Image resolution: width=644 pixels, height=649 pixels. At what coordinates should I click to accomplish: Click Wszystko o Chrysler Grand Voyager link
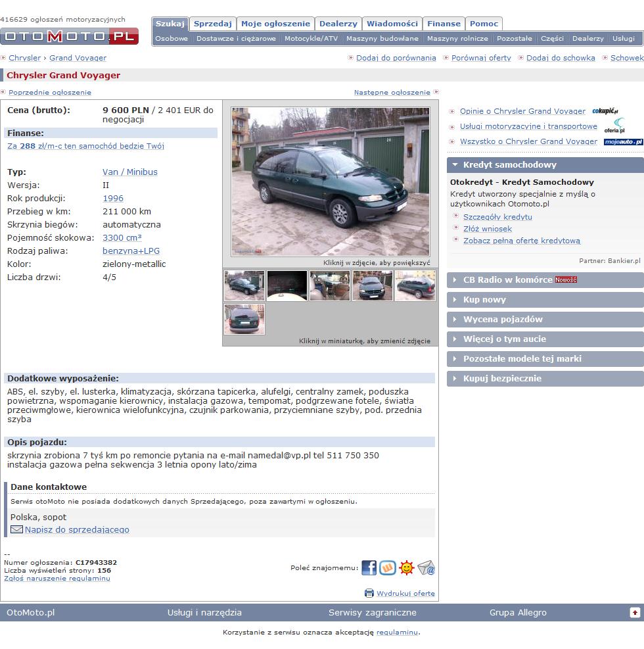pos(528,141)
